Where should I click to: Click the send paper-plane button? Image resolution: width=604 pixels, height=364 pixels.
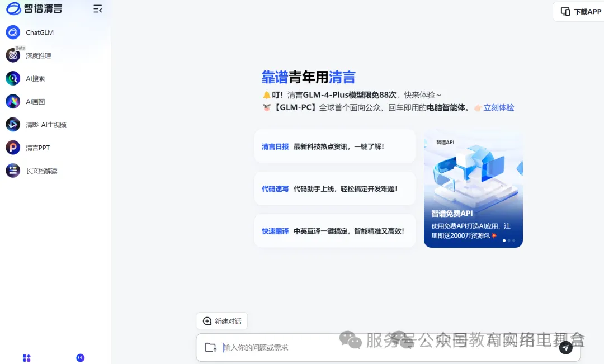coord(565,347)
